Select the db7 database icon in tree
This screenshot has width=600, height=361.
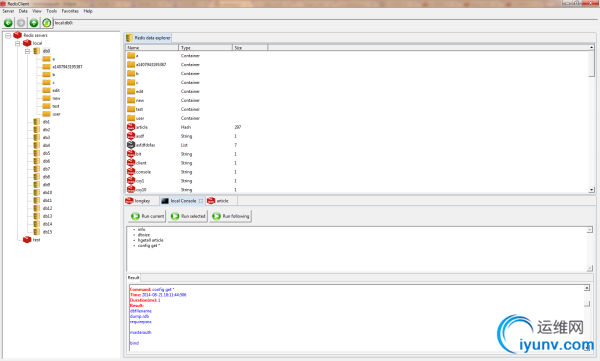pos(37,169)
